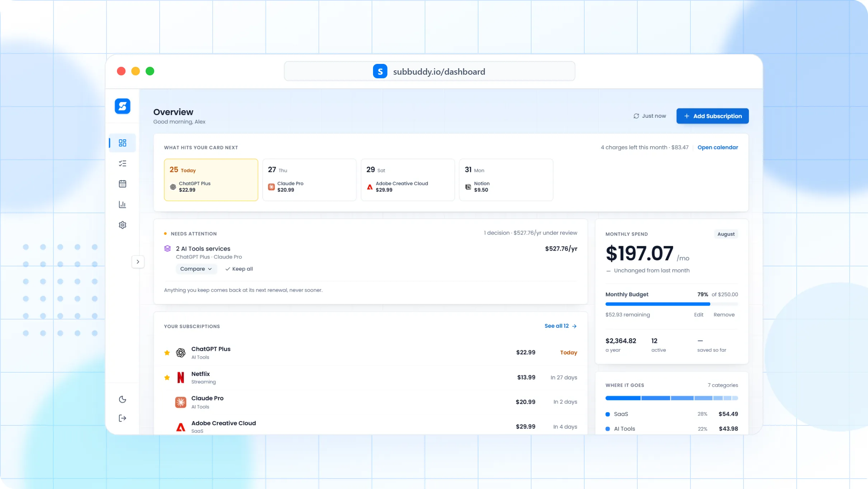Click the $54.49 SaaS amount

(x=728, y=414)
